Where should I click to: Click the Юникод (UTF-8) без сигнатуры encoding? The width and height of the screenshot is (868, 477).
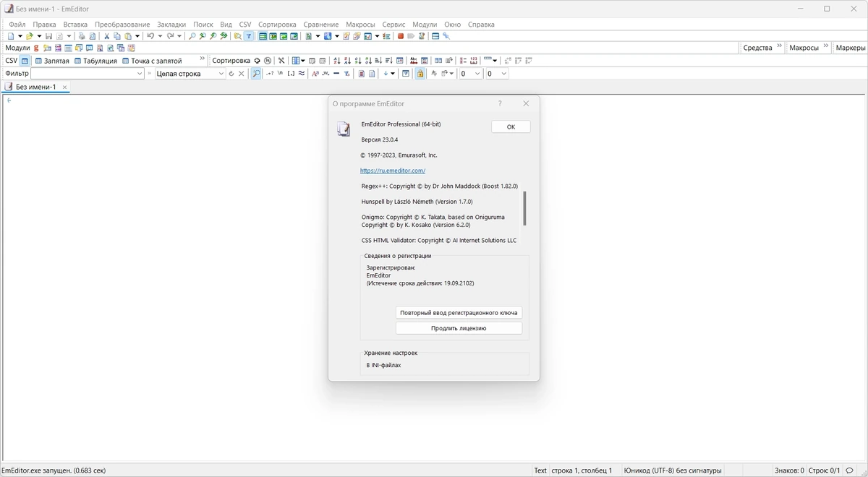pyautogui.click(x=673, y=470)
